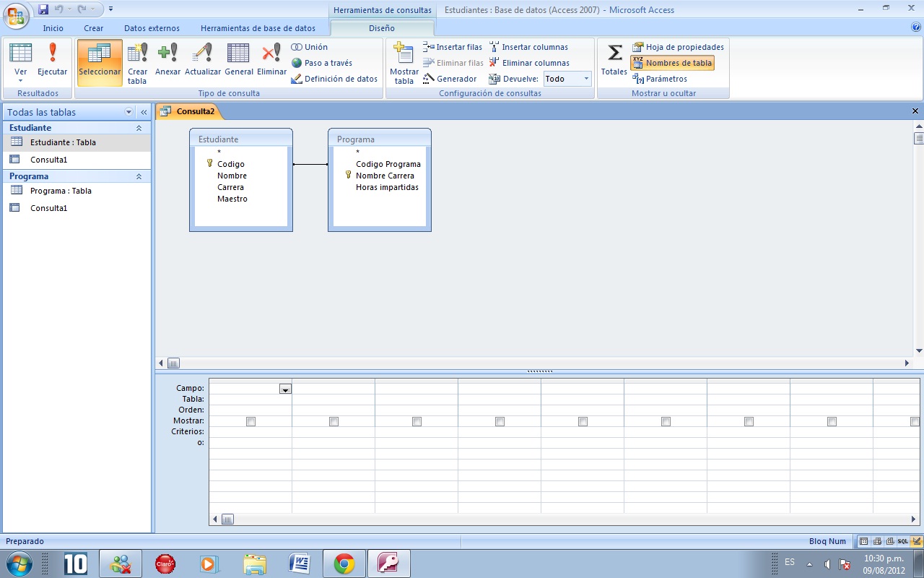Switch to the Crear ribbon tab
Image resolution: width=924 pixels, height=578 pixels.
[92, 28]
